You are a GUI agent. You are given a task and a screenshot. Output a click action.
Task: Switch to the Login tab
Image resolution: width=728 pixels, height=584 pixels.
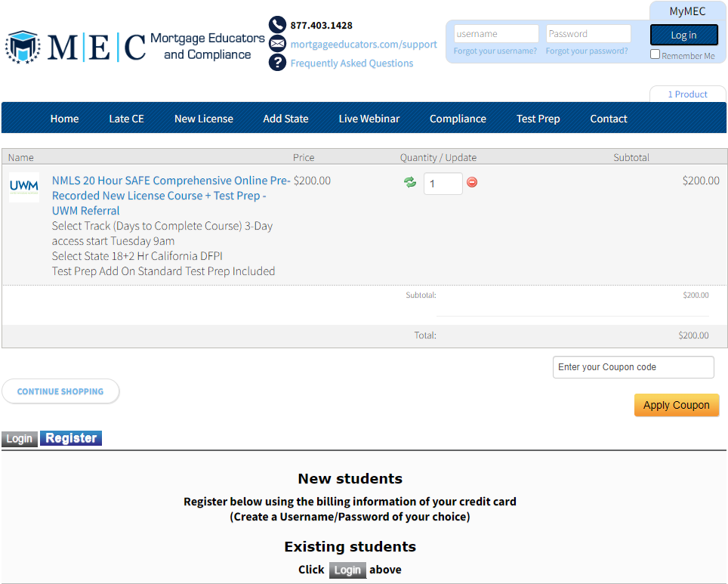pyautogui.click(x=20, y=439)
